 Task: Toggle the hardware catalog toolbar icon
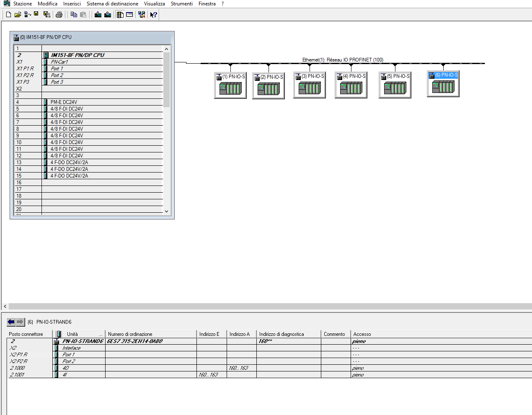[x=120, y=15]
